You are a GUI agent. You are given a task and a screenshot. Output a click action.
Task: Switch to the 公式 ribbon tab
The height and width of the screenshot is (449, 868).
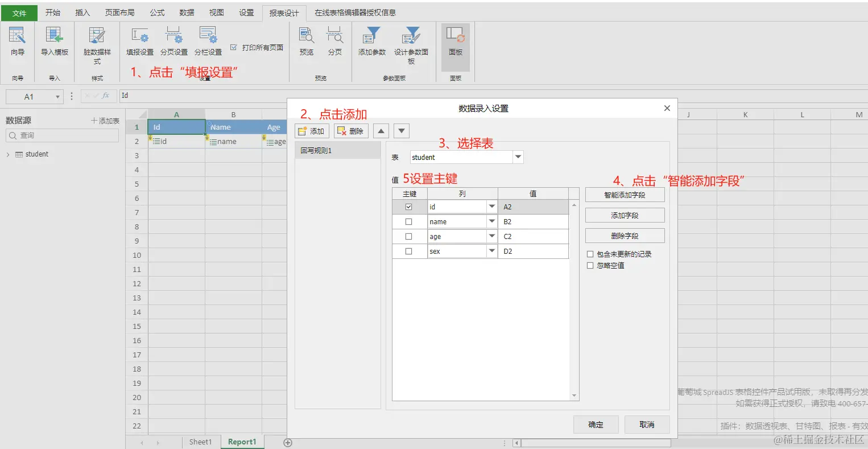coord(158,13)
